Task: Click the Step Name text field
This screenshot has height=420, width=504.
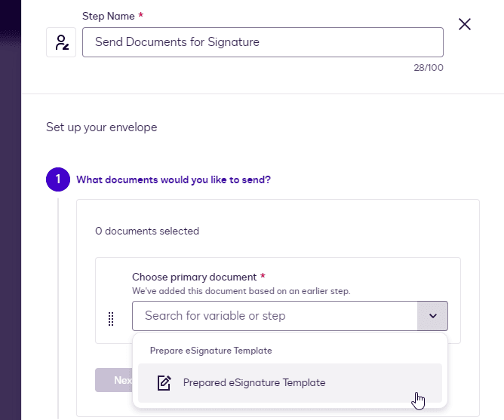Action: 263,42
